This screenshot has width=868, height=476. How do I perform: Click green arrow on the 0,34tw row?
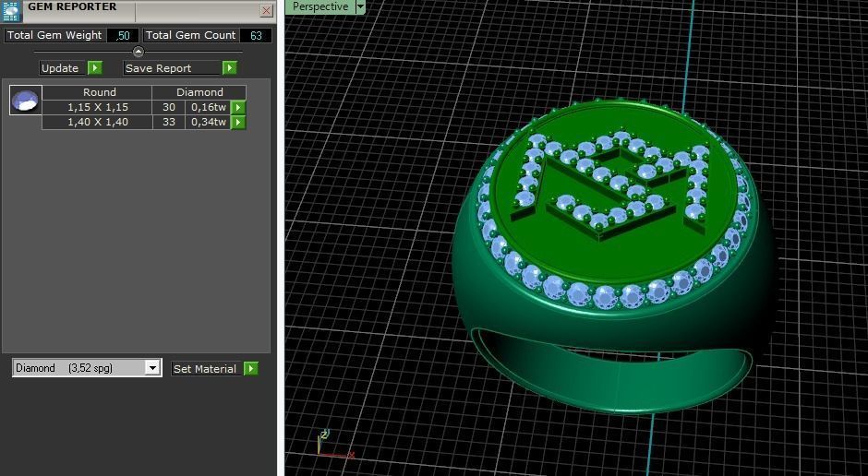pos(238,122)
